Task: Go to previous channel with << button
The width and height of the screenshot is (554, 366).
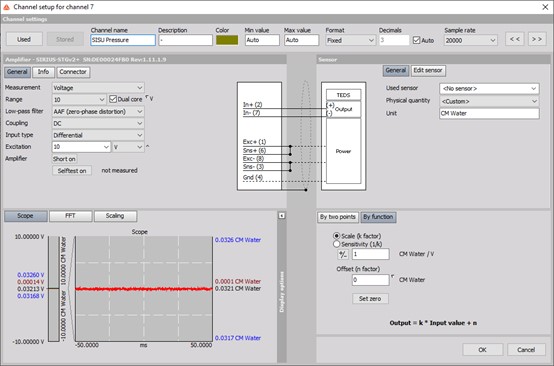Action: pos(514,39)
